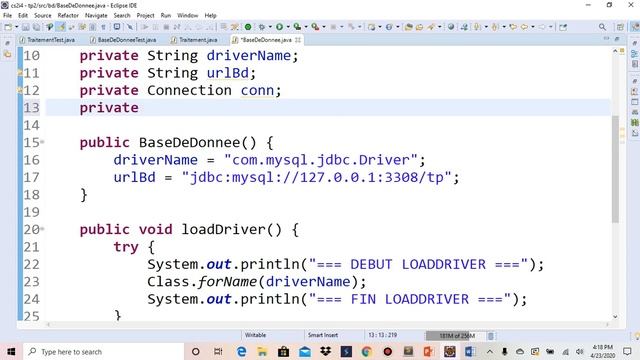
Task: Collapse the loadDriver() method at line 20
Action: click(42, 229)
